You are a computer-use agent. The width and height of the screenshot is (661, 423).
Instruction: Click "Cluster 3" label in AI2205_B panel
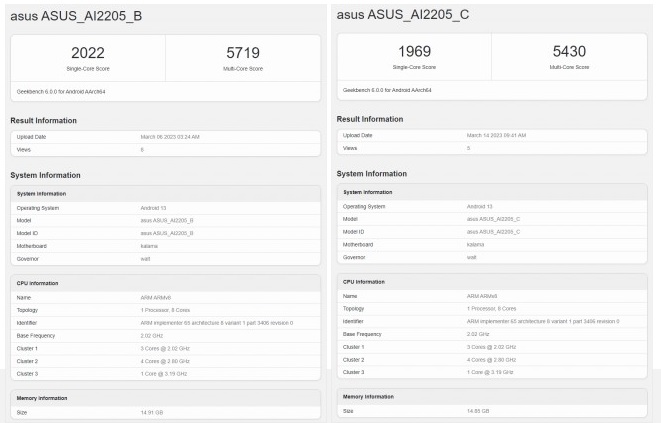click(27, 374)
